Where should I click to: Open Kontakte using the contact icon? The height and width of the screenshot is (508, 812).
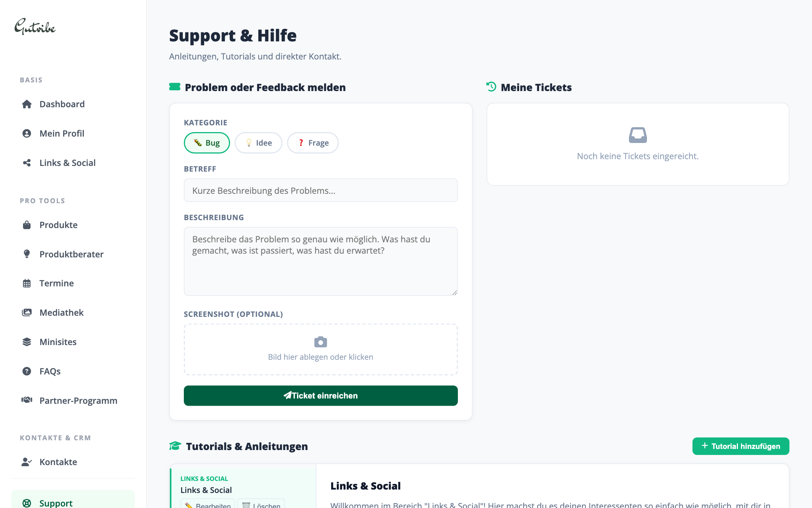(26, 462)
